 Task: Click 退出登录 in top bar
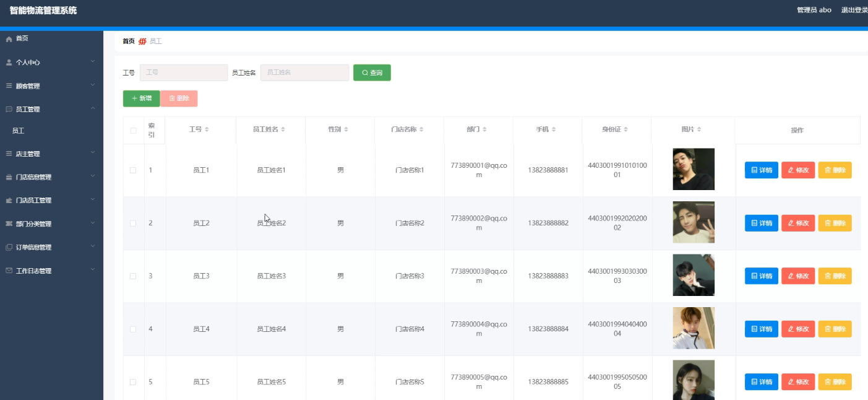coord(854,10)
